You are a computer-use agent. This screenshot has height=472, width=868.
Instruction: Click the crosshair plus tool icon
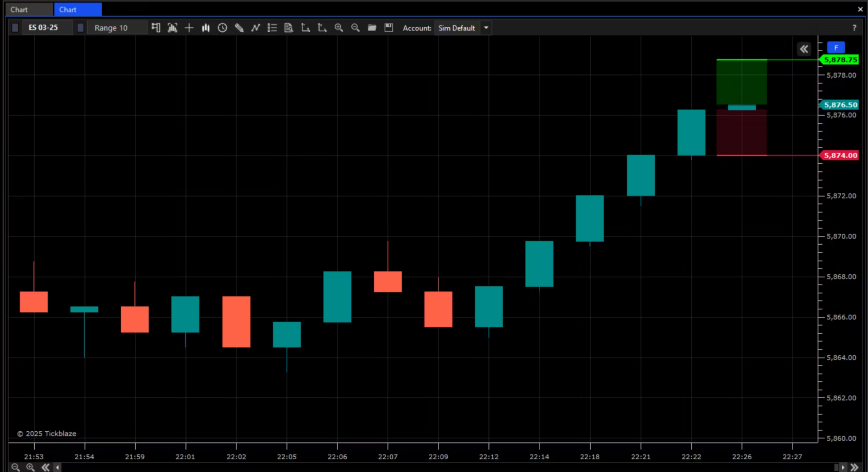(189, 28)
